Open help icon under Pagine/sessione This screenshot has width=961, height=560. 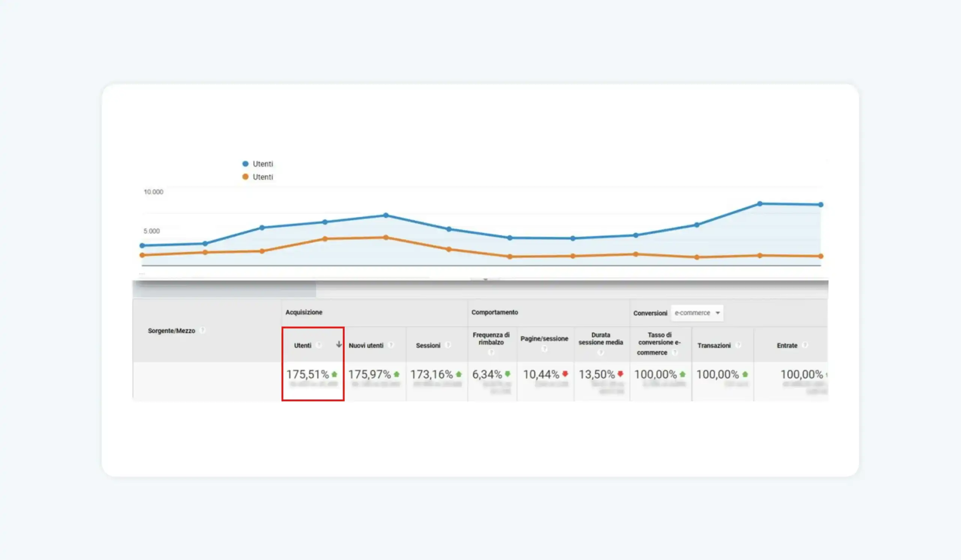click(x=545, y=348)
